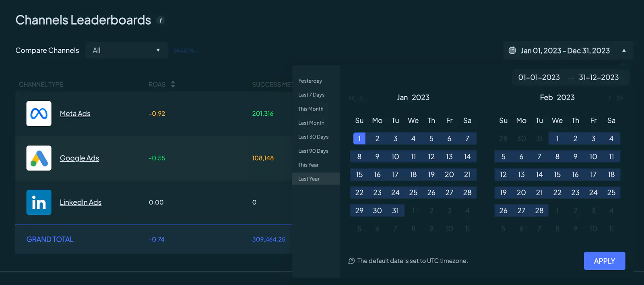Open the Meta Ads channel link
Viewport: 644px width, 285px height.
tap(75, 114)
